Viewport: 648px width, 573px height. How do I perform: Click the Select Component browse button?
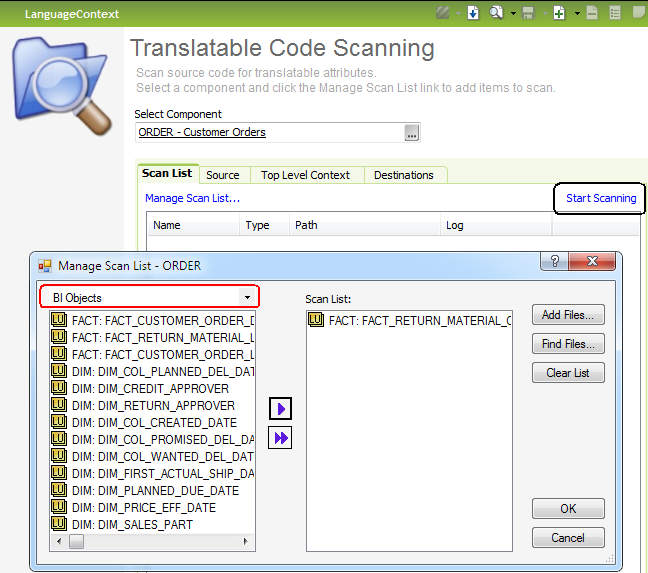tap(411, 132)
